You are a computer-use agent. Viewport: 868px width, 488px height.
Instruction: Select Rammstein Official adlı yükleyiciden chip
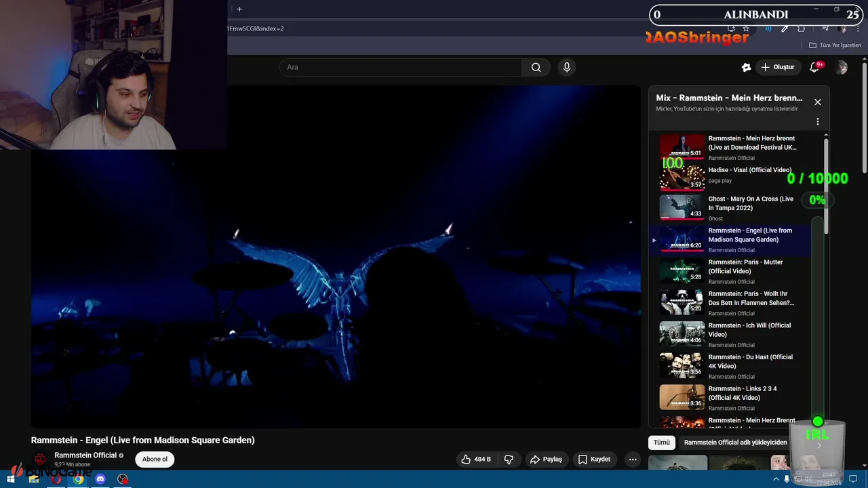tap(736, 443)
